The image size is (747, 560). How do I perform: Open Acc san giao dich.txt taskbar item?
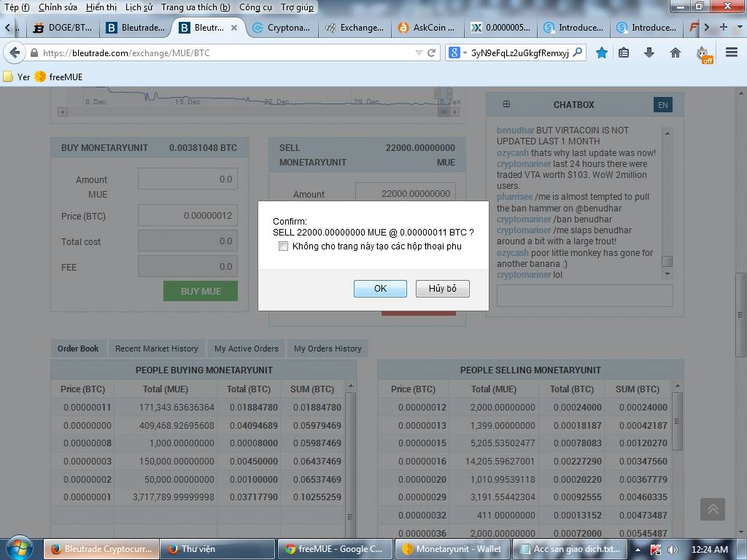[x=569, y=549]
